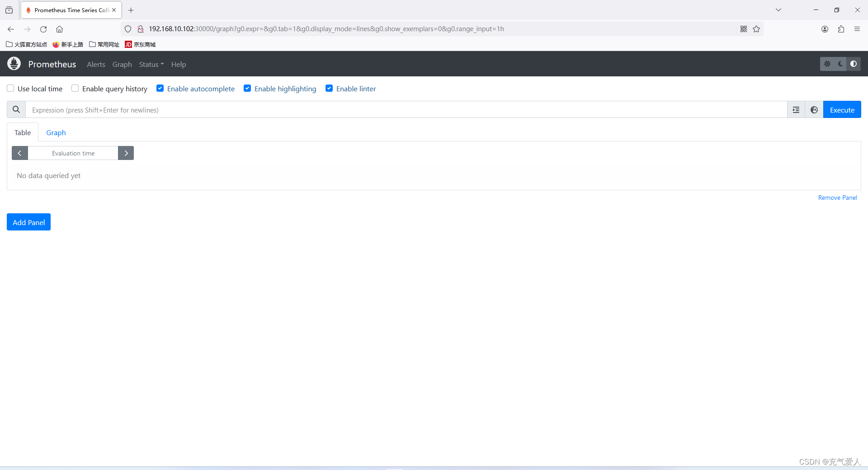This screenshot has width=868, height=470.
Task: Click the format expression icon
Action: pyautogui.click(x=796, y=110)
